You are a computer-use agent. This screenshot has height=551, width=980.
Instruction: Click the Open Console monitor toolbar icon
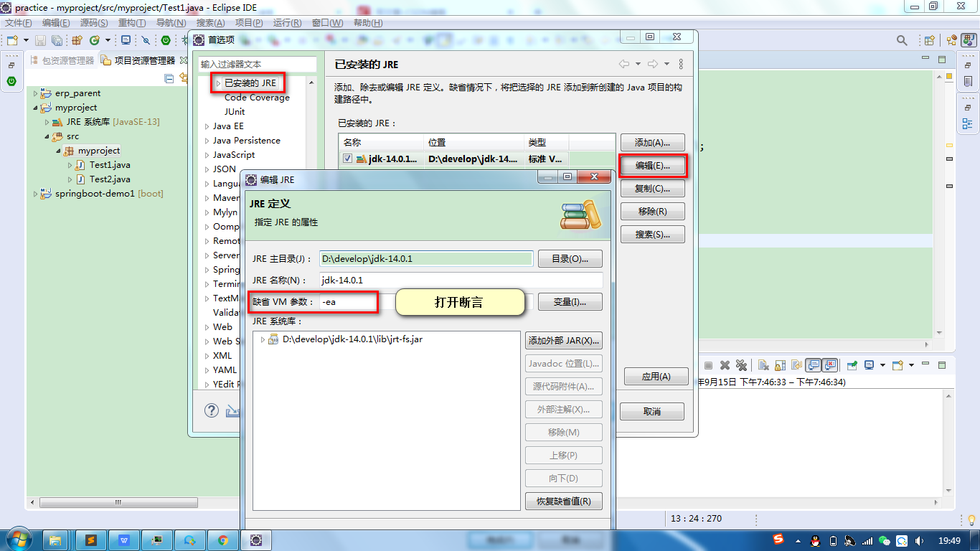tap(126, 40)
